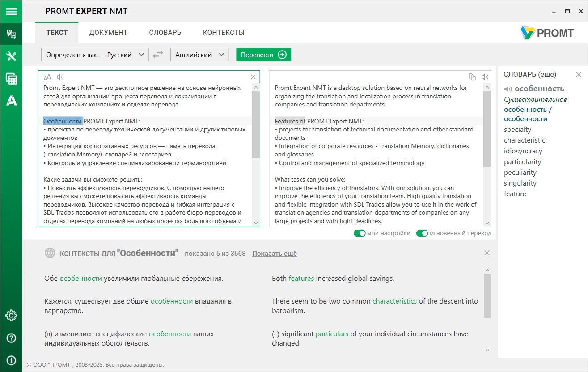Click the globe icon beside contexts heading
This screenshot has width=588, height=372.
point(50,253)
